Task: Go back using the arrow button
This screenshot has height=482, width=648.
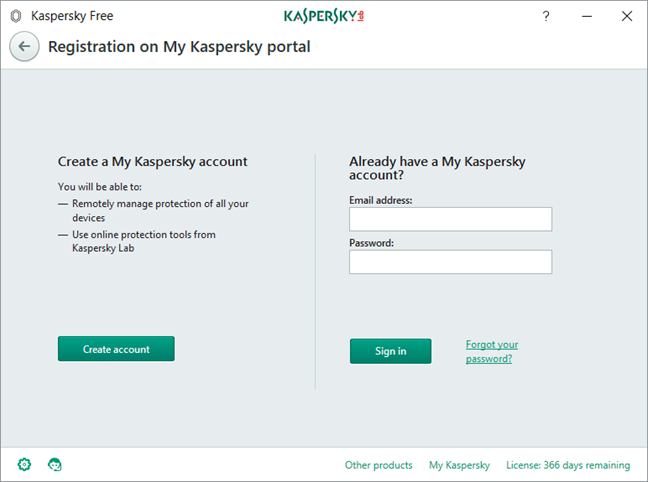Action: click(x=24, y=47)
